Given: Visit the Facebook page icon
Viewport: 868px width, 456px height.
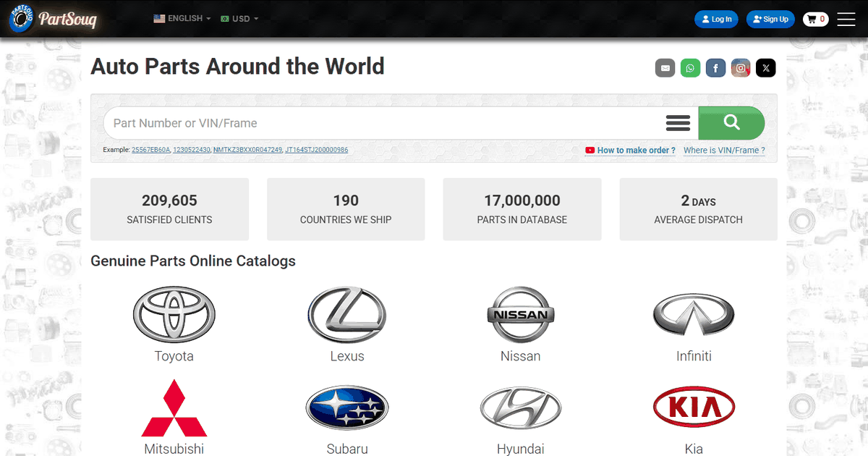Looking at the screenshot, I should 715,69.
